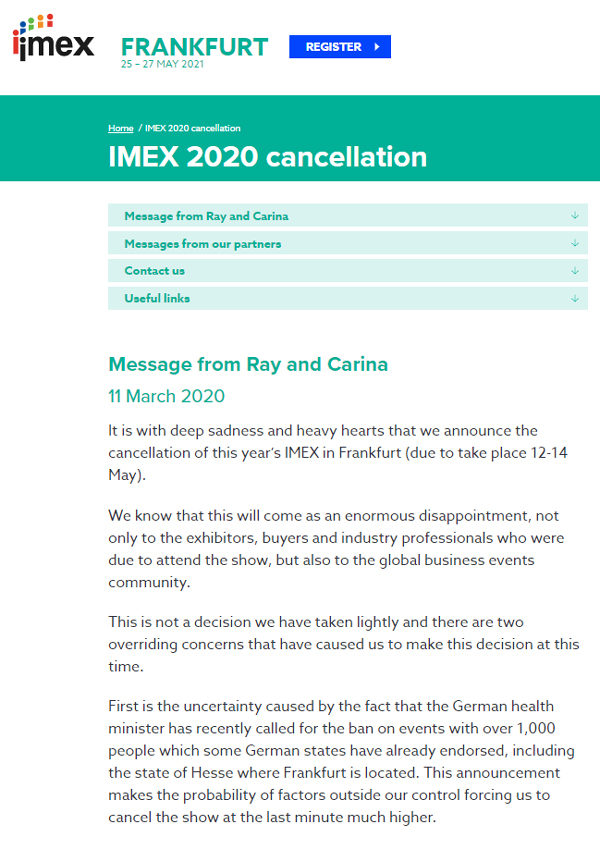
Task: Select the Useful links anchor link
Action: pos(157,298)
